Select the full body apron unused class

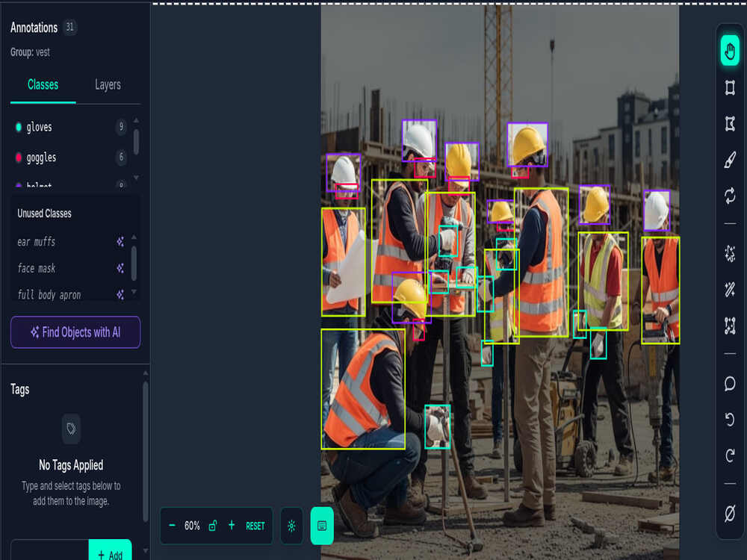click(49, 295)
